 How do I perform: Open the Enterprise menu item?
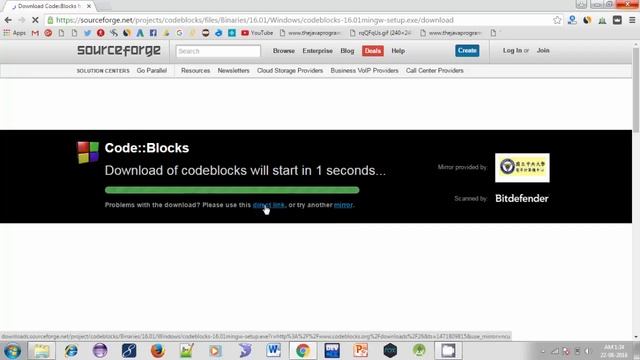(x=318, y=51)
